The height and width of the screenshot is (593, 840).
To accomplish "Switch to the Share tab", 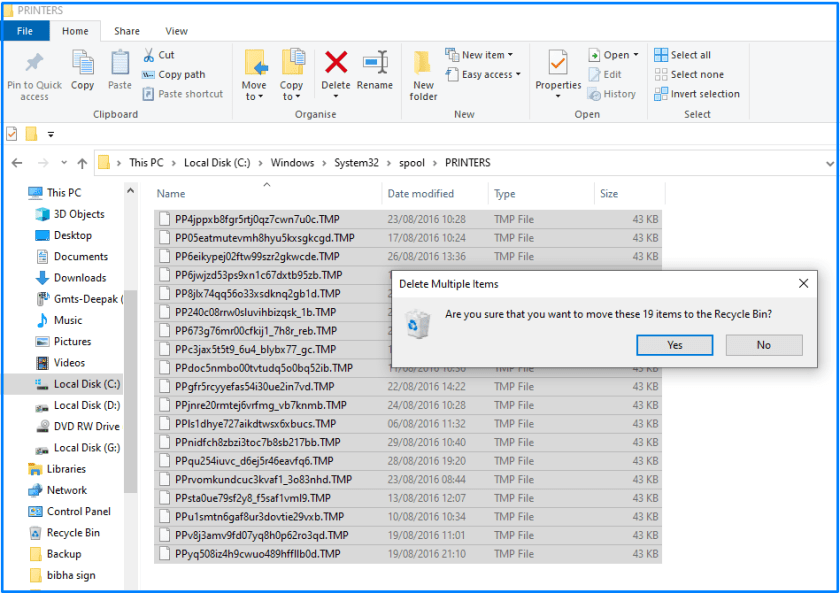I will pyautogui.click(x=127, y=31).
